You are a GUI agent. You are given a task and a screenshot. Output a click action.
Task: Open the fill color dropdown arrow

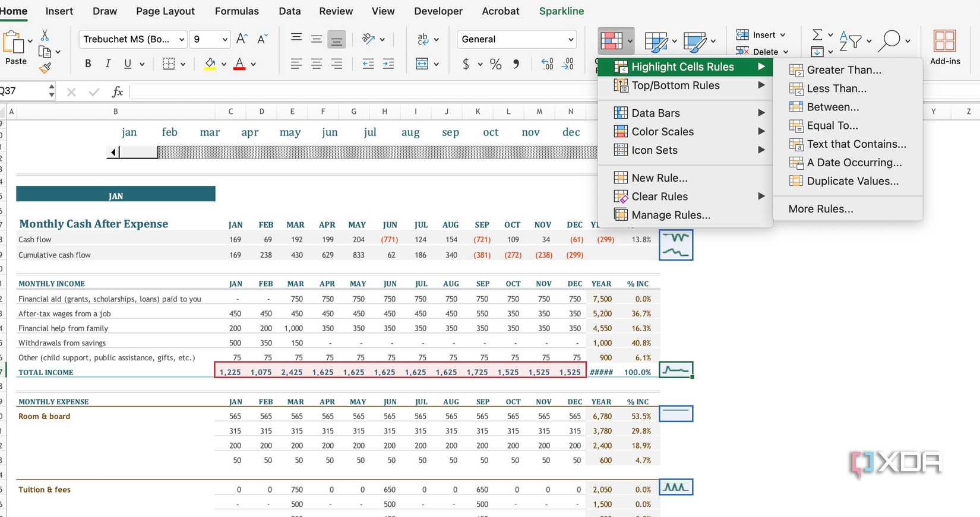click(x=224, y=64)
